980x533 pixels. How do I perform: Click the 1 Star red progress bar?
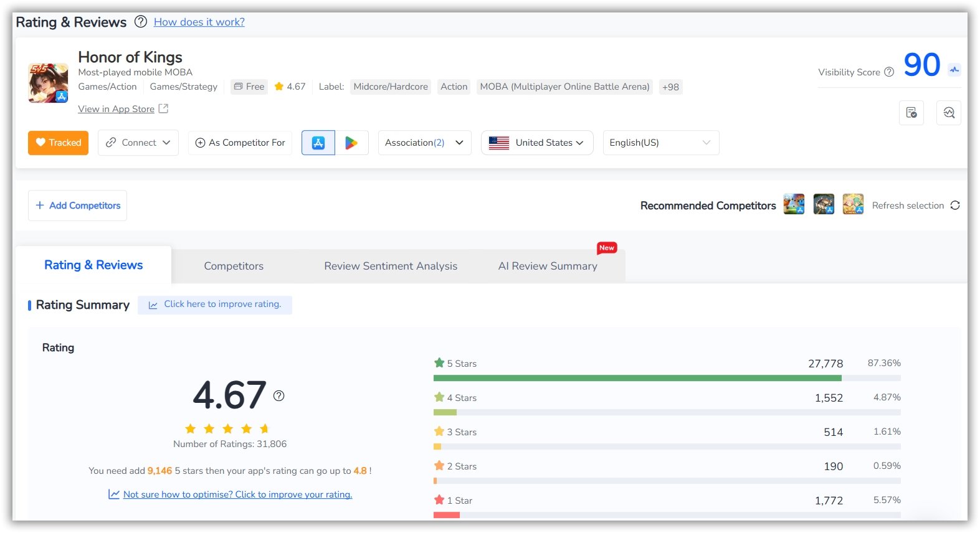pos(447,515)
